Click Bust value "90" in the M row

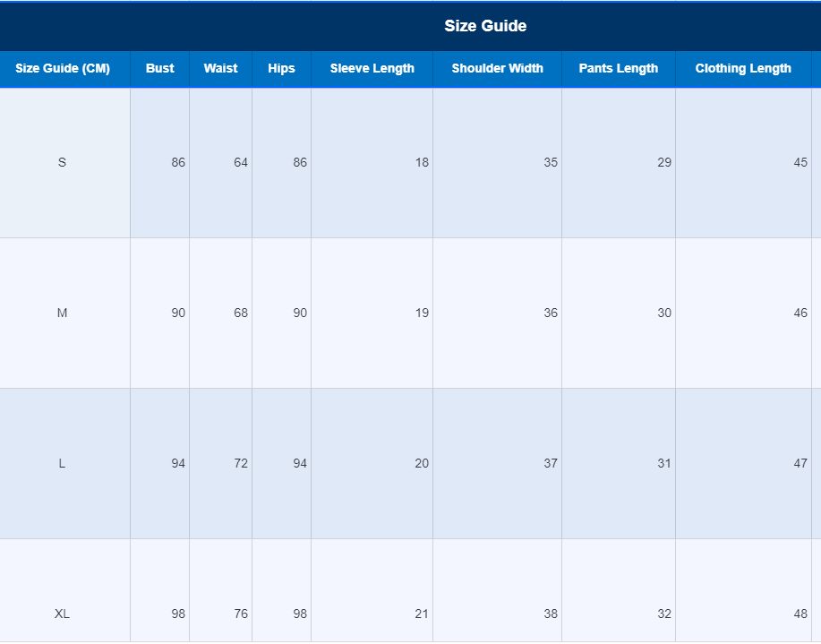point(178,313)
